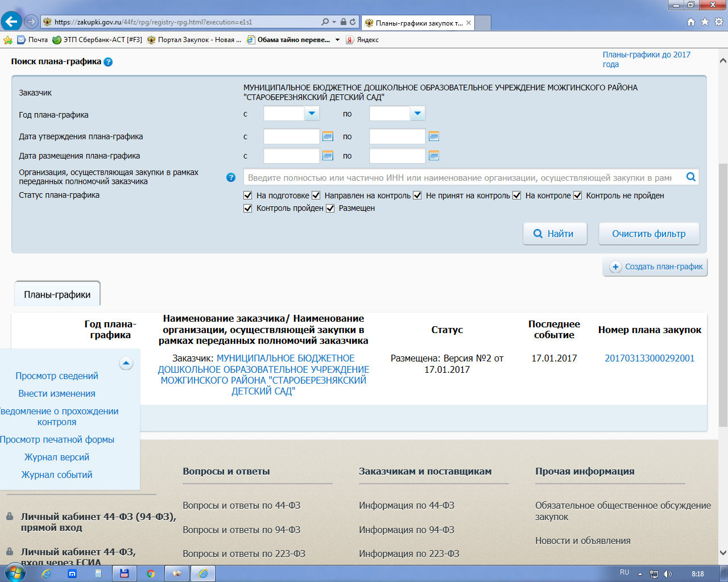Open calendar for placement date end field
This screenshot has height=582, width=728.
coord(433,156)
